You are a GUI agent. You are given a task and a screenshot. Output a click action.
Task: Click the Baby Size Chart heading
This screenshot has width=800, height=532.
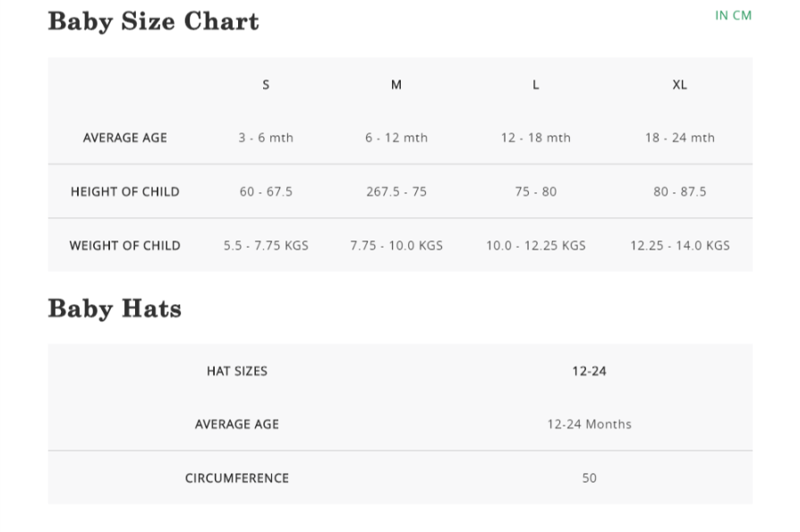tap(153, 21)
